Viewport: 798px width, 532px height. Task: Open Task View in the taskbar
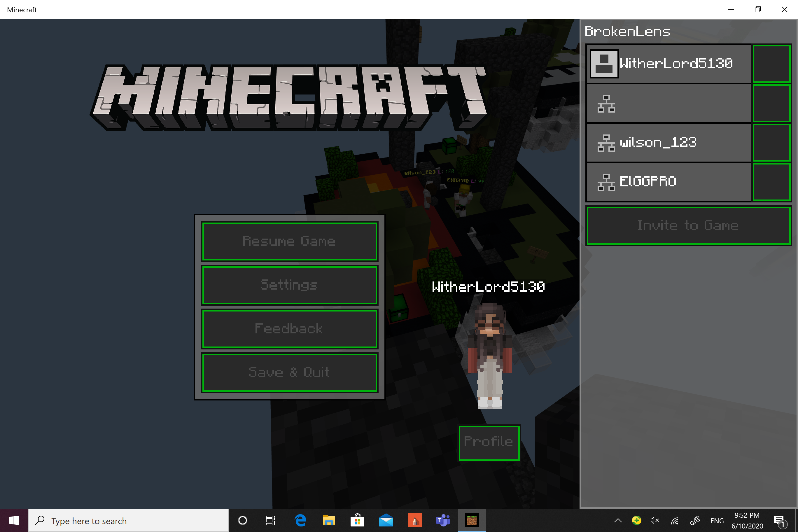tap(270, 520)
